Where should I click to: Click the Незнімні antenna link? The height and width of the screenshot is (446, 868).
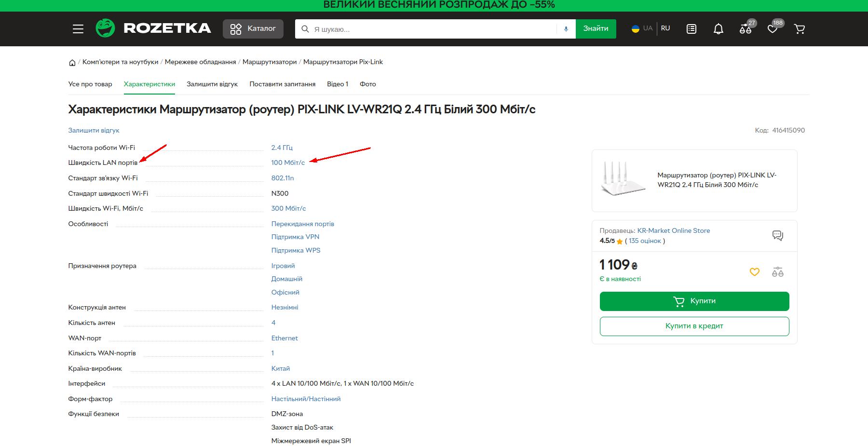[x=285, y=308]
